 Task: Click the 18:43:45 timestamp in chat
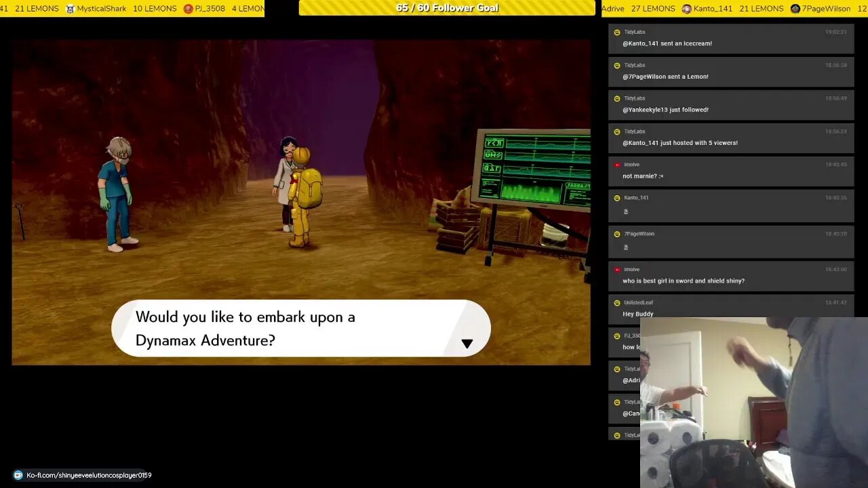coord(835,165)
